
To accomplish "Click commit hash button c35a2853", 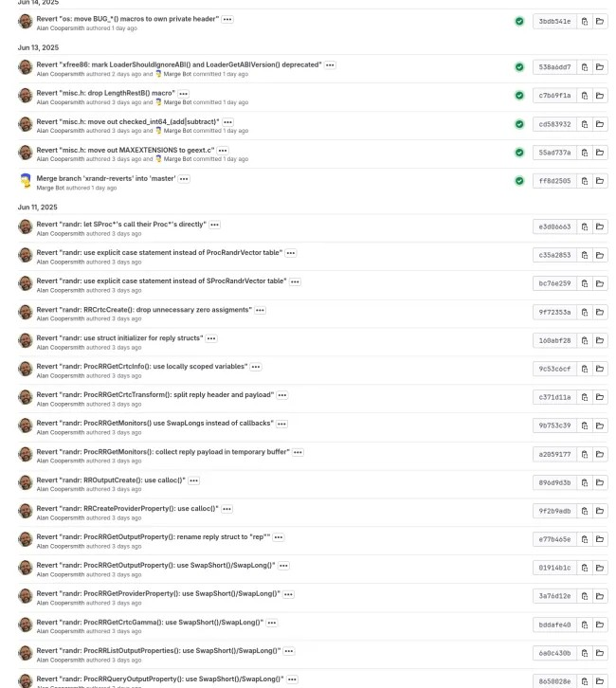I will coord(554,255).
